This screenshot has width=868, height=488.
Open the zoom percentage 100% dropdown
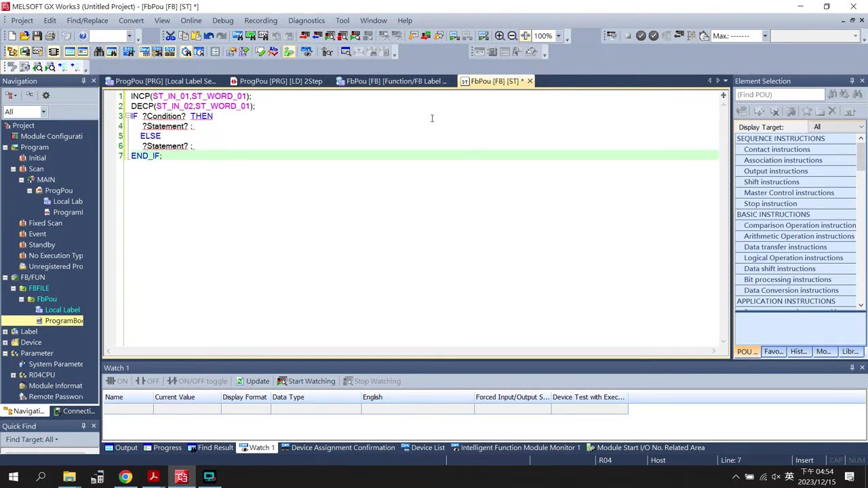coord(558,36)
